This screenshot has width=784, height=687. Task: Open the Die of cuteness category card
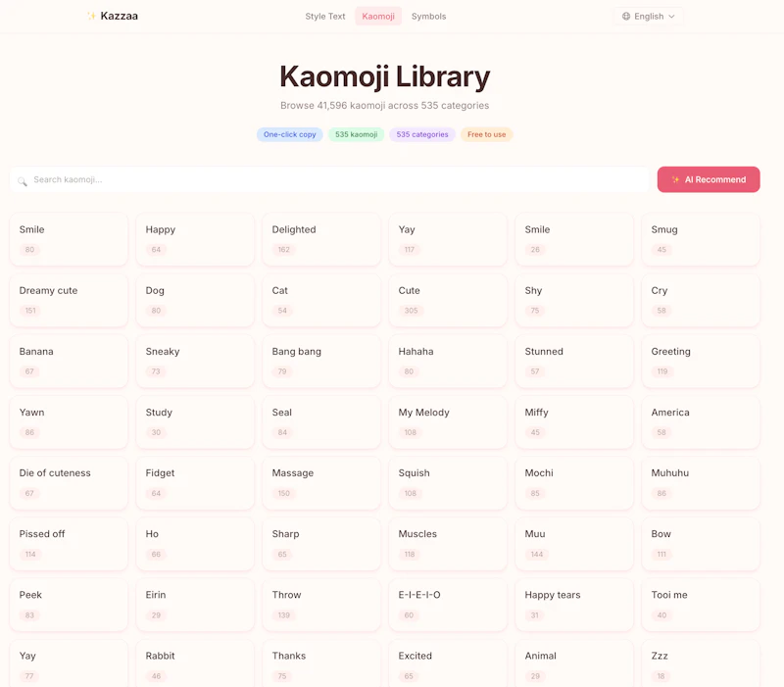(69, 483)
